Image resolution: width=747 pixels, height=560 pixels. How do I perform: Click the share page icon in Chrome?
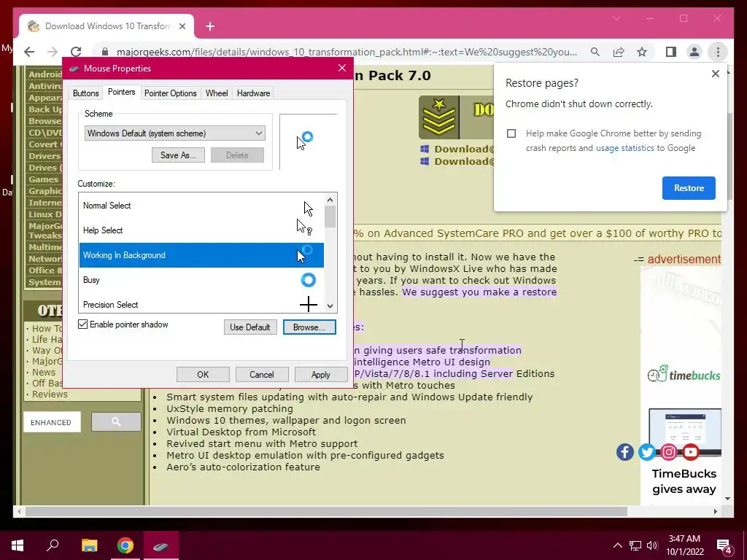[619, 52]
